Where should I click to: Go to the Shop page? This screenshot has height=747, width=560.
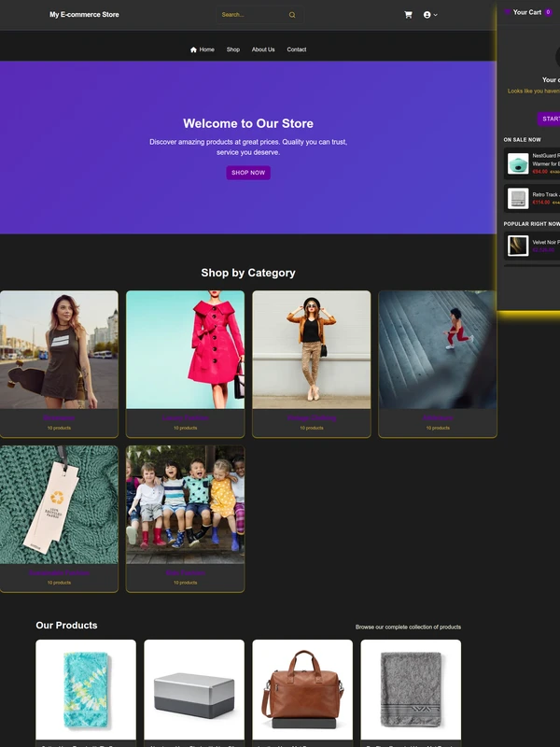pos(232,49)
